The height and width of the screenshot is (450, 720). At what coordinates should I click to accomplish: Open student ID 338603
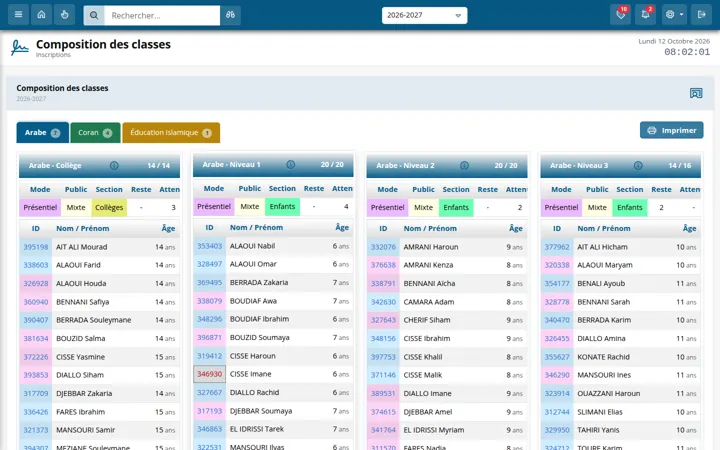(36, 265)
